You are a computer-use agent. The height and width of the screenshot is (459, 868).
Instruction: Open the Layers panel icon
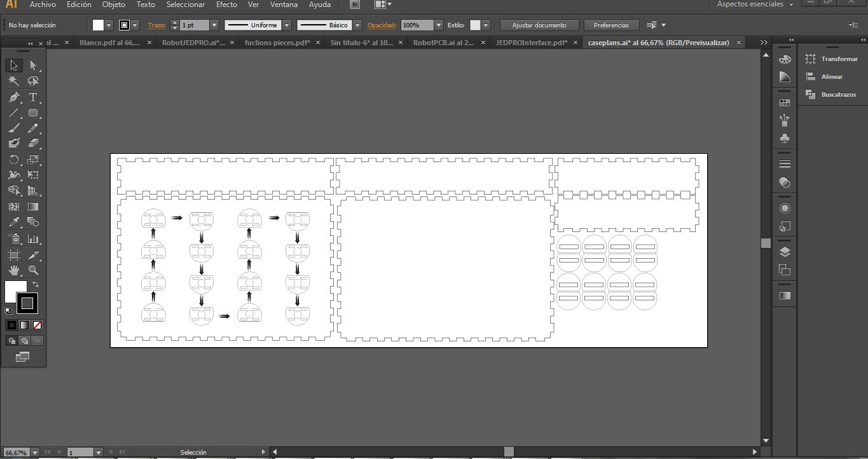point(785,252)
